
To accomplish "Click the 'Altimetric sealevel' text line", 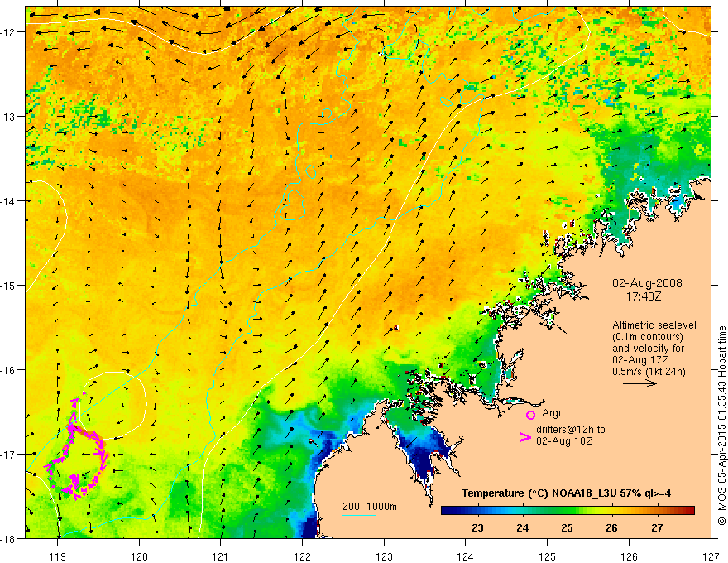I will (x=654, y=325).
